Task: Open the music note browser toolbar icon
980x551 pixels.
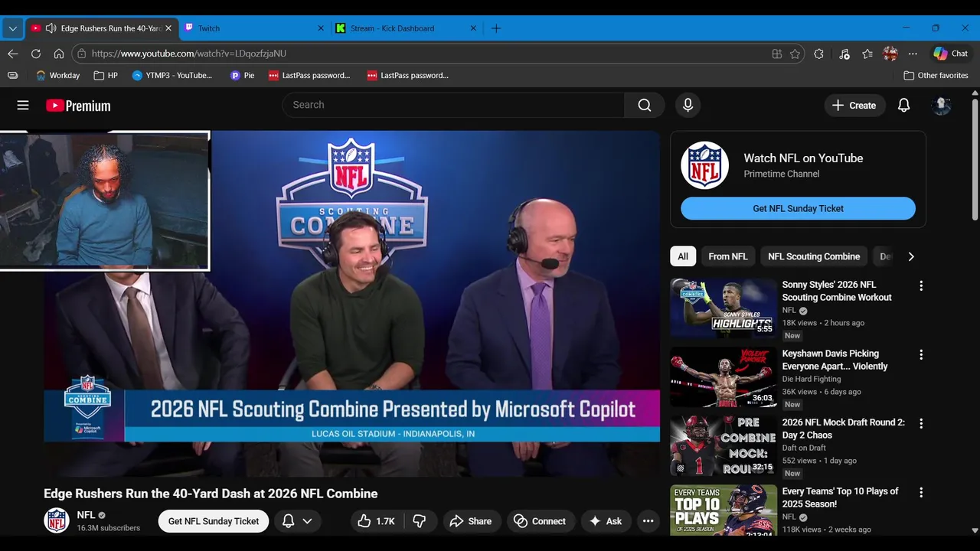Action: [x=844, y=54]
